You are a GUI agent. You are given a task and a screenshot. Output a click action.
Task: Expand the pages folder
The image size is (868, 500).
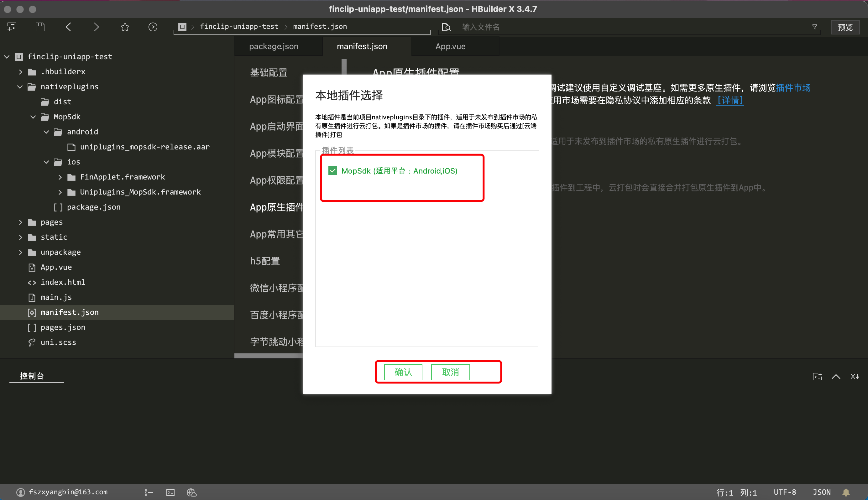[21, 222]
